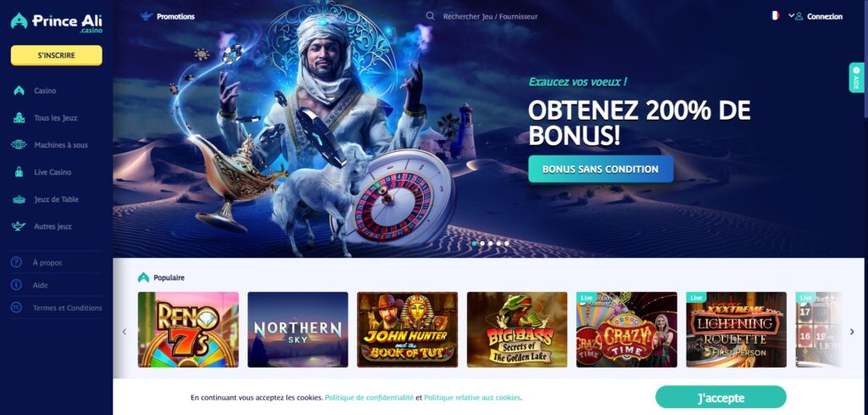Open the À propos question-mark icon
The image size is (868, 415).
(x=17, y=262)
